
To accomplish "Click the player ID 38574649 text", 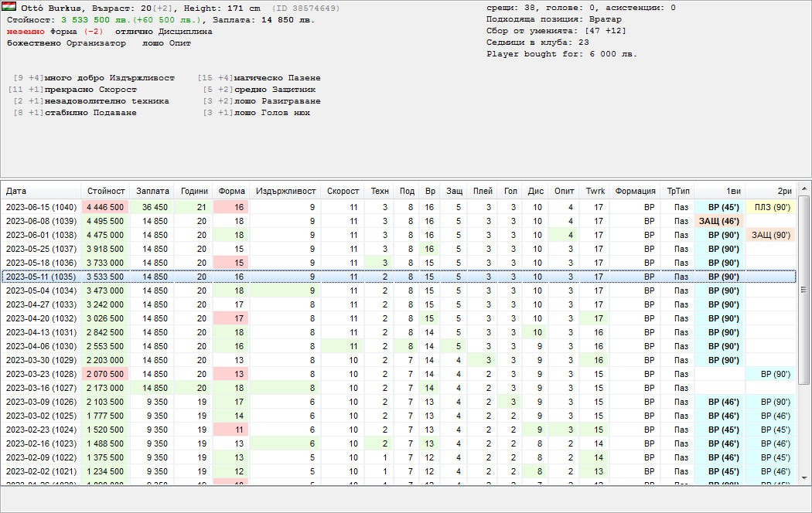I will pyautogui.click(x=305, y=8).
